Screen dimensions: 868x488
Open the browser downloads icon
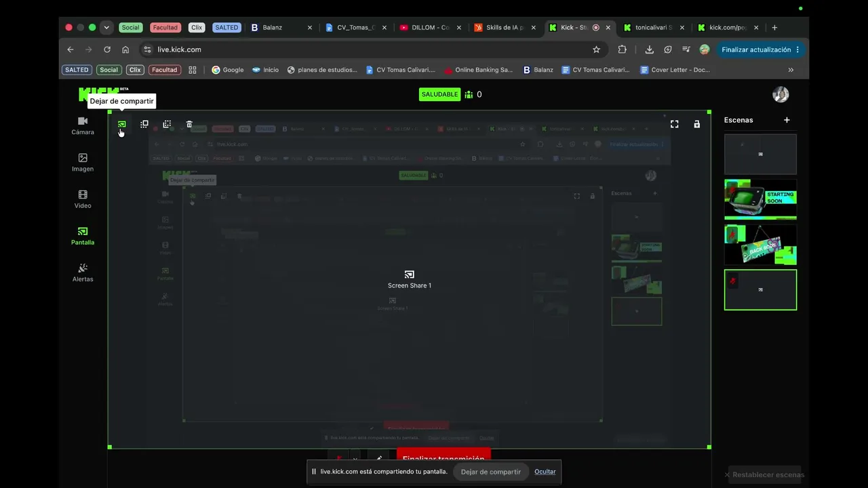649,49
